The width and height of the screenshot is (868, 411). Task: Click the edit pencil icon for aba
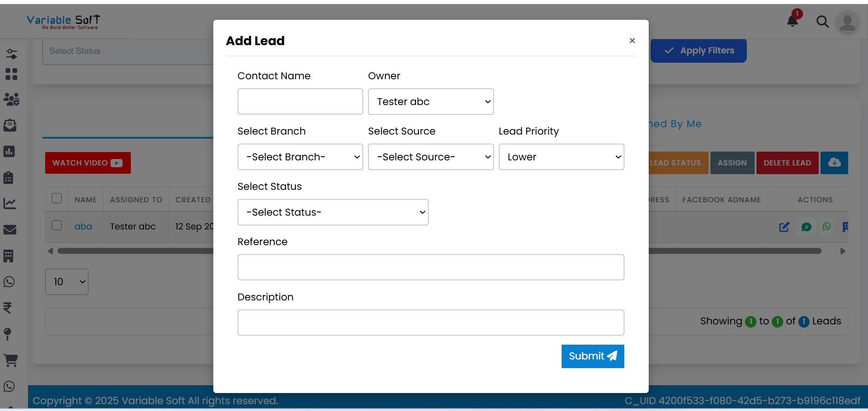pos(784,227)
